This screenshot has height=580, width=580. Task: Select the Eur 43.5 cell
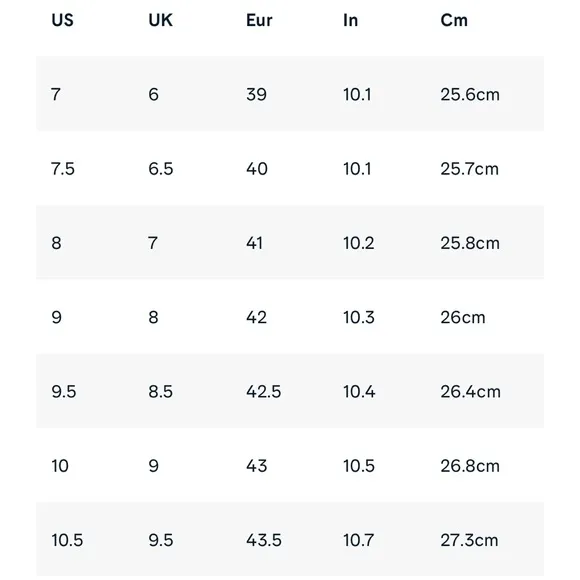(x=264, y=540)
